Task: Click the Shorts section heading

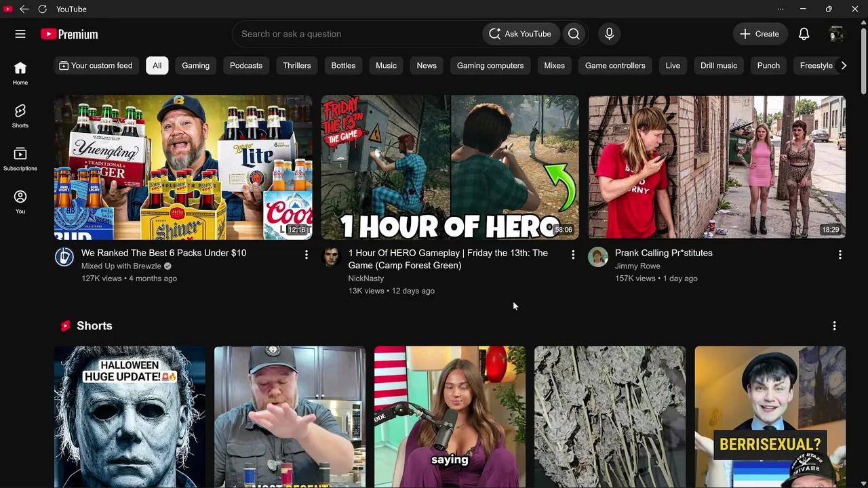Action: [94, 326]
